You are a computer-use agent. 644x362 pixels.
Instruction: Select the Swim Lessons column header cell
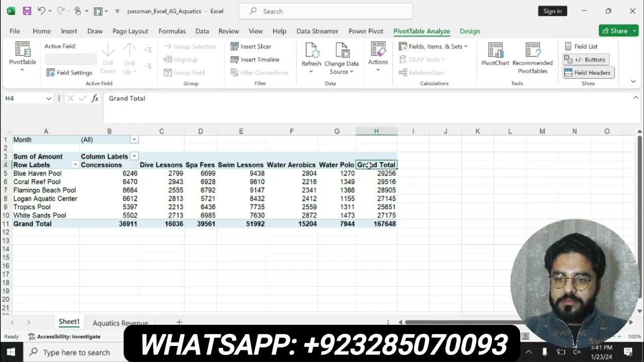240,165
